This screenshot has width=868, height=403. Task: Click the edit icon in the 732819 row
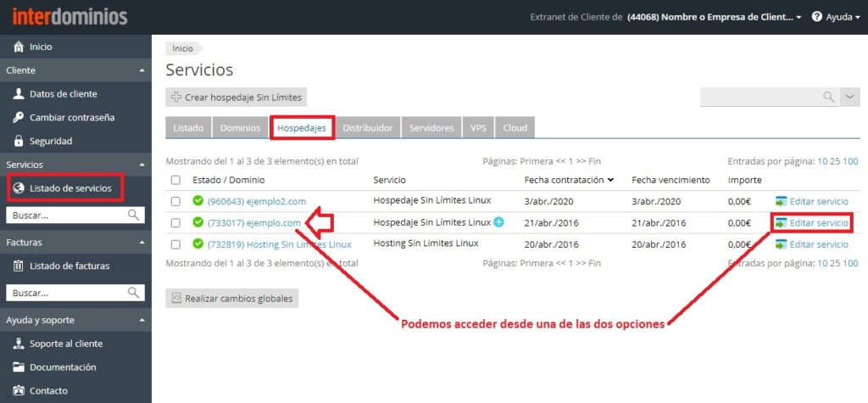781,244
